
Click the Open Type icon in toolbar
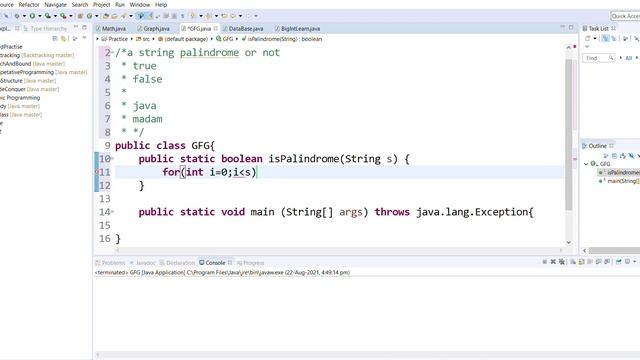point(106,16)
